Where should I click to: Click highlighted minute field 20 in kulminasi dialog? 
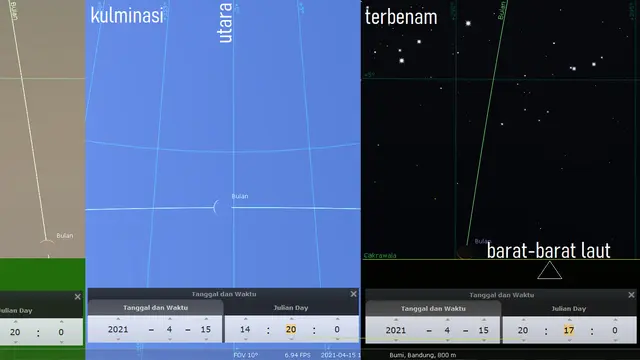(x=291, y=329)
